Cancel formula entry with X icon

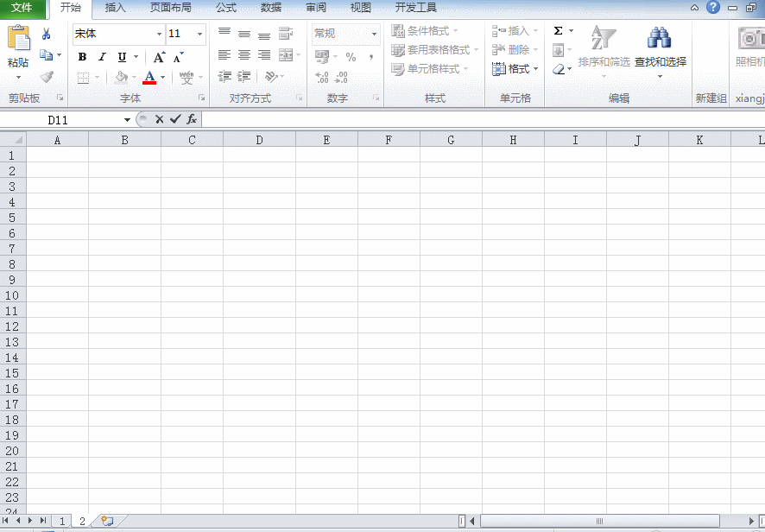pos(159,119)
